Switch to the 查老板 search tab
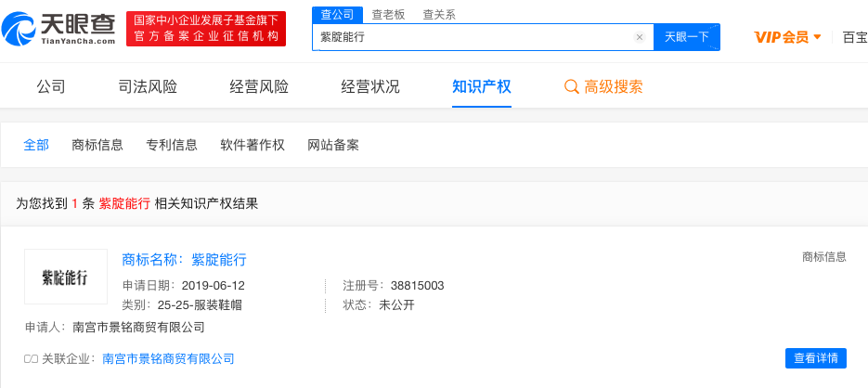The height and width of the screenshot is (388, 868). (x=388, y=15)
